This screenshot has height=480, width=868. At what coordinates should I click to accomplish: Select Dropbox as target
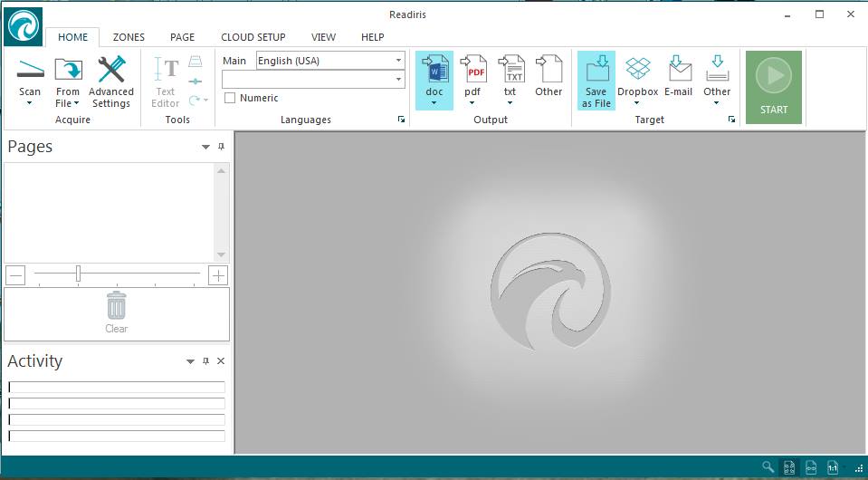coord(638,69)
